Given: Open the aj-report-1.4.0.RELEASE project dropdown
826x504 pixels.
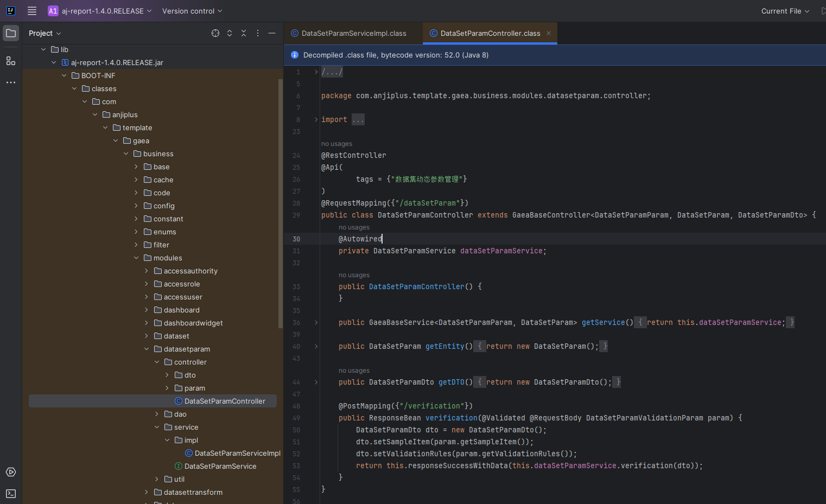Looking at the screenshot, I should [106, 11].
